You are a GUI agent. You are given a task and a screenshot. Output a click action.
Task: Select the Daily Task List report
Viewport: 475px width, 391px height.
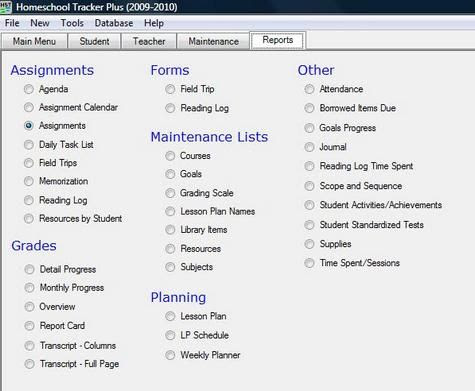coord(29,145)
